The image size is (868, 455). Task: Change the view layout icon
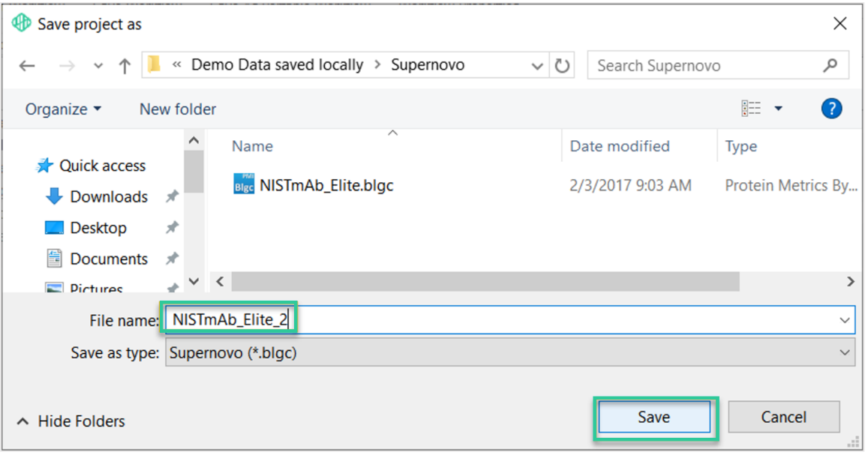point(751,109)
